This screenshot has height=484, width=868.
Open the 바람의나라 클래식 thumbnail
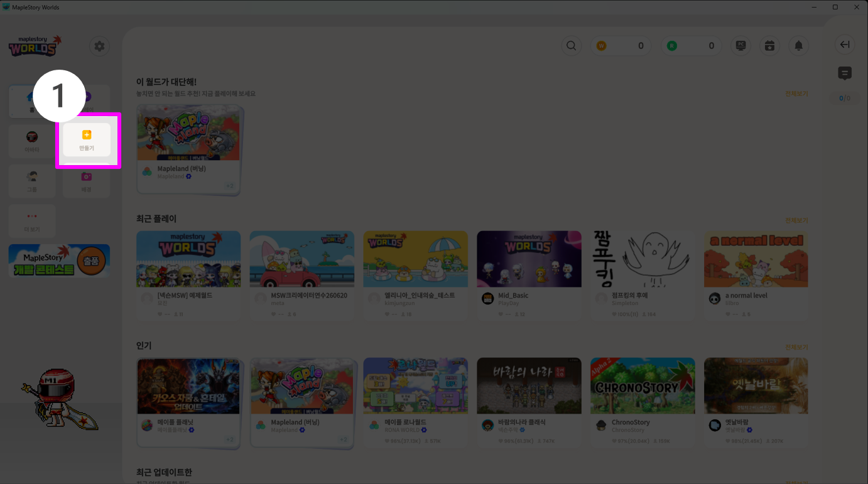coord(529,386)
